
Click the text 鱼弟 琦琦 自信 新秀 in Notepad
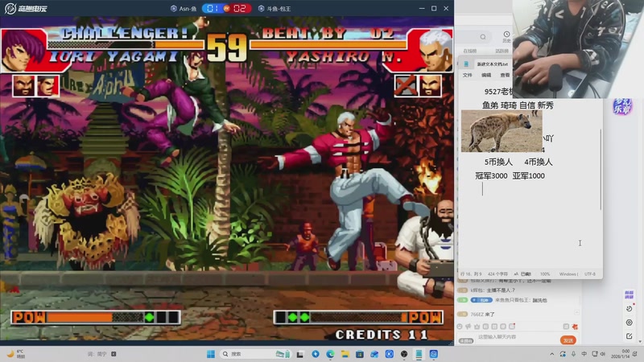click(518, 105)
